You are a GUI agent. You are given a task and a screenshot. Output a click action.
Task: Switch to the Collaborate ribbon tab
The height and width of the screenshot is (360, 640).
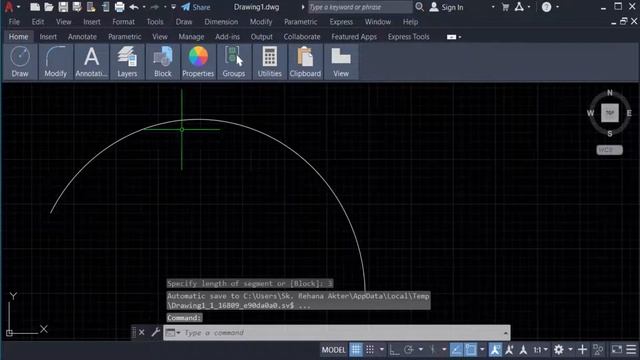pos(302,37)
